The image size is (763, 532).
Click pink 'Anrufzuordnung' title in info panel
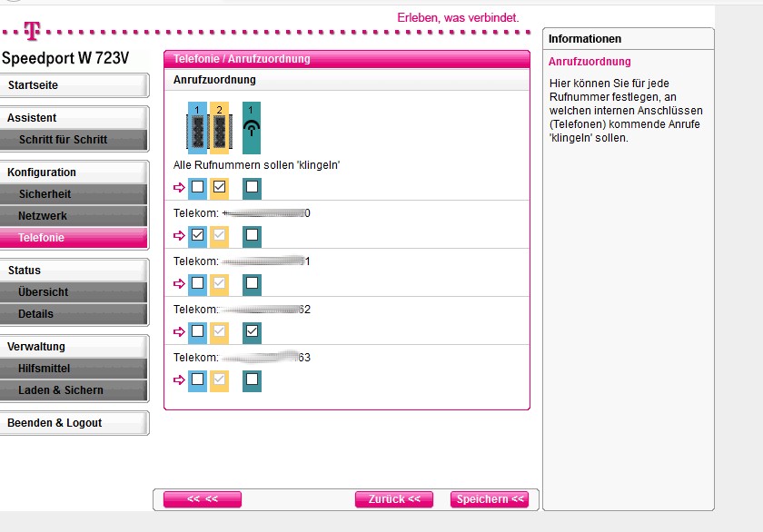pos(590,62)
